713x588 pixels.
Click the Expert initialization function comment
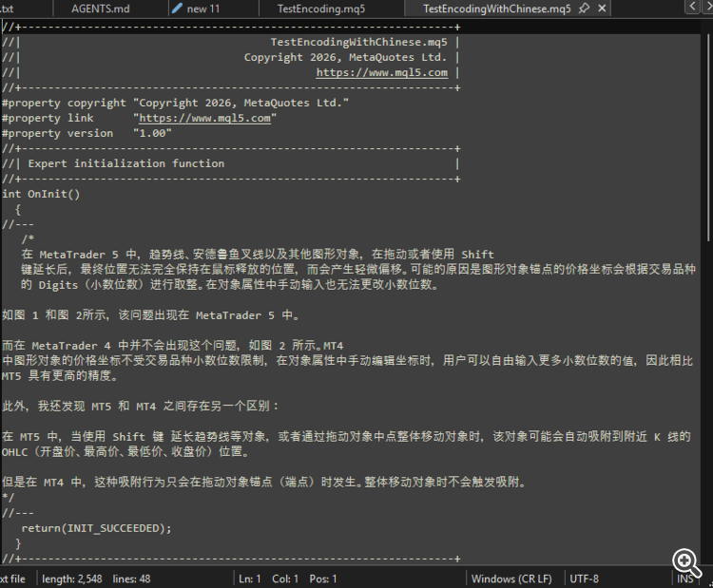(125, 163)
